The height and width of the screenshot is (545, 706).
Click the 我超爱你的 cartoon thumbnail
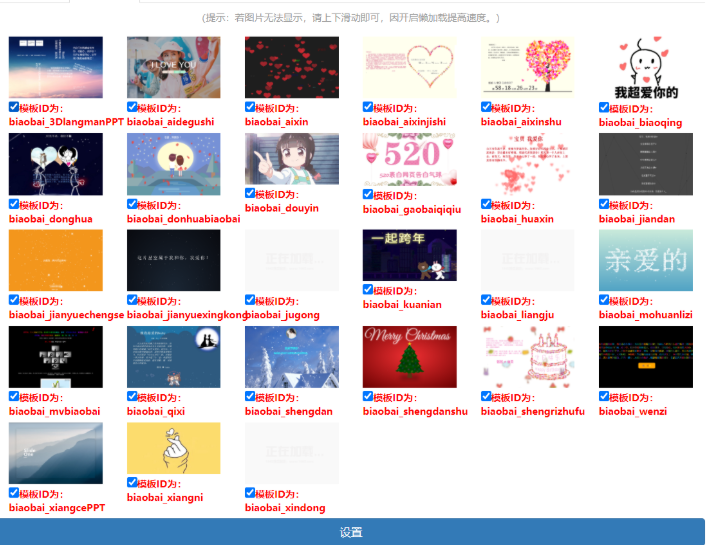(645, 67)
